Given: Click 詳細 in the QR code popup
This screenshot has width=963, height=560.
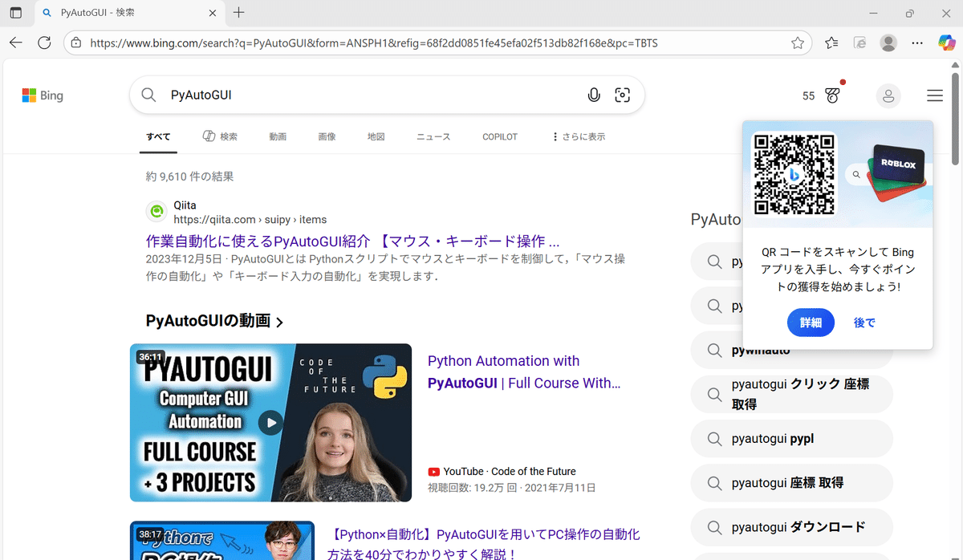Looking at the screenshot, I should (x=811, y=322).
